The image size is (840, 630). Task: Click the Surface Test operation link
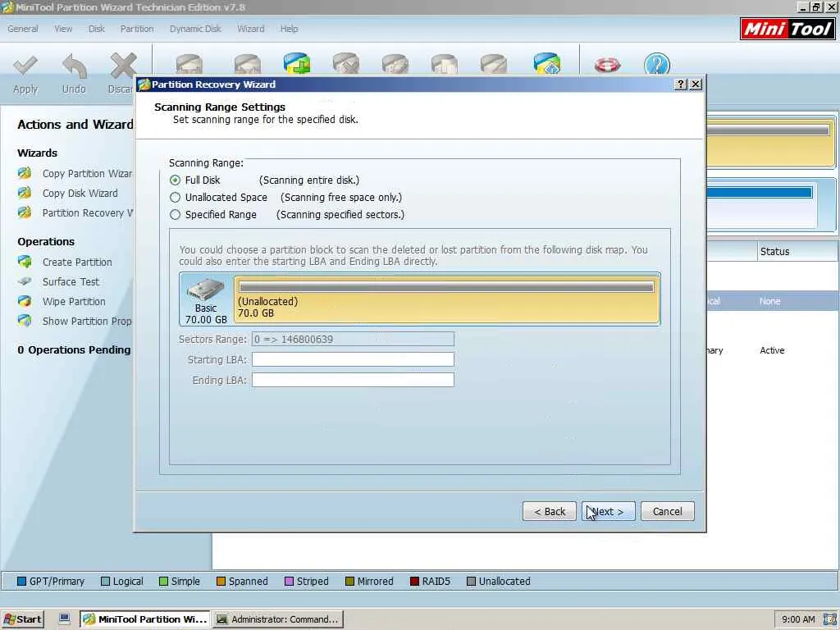pyautogui.click(x=71, y=281)
